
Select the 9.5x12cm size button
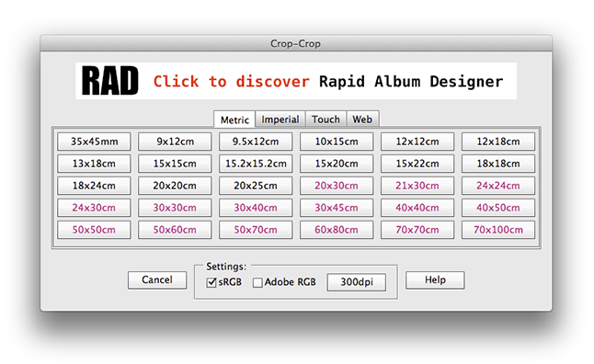(256, 142)
